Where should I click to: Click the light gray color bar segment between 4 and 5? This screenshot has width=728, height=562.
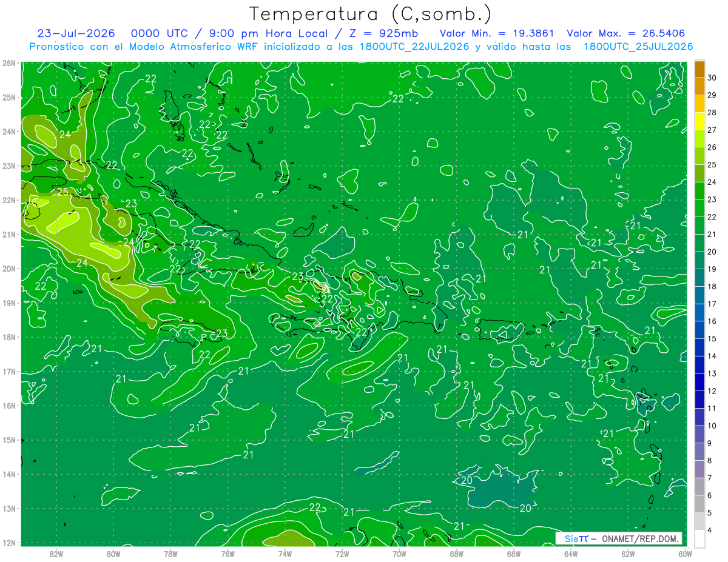click(x=699, y=522)
